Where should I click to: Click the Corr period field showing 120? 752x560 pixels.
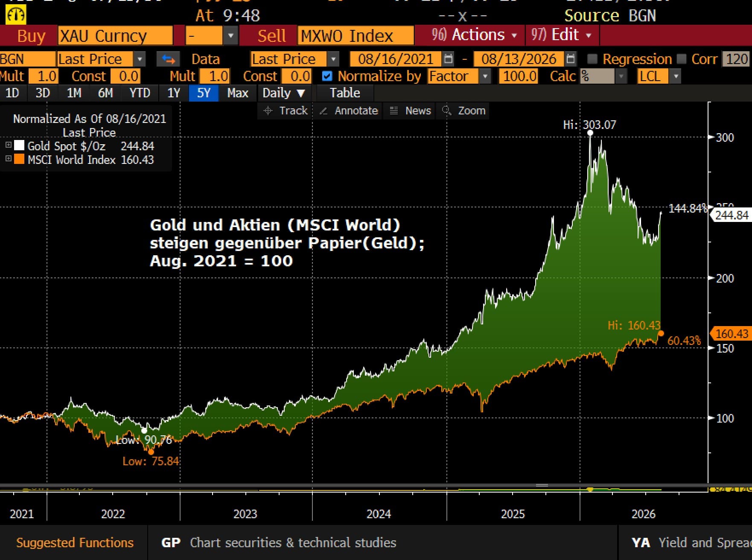pyautogui.click(x=736, y=59)
